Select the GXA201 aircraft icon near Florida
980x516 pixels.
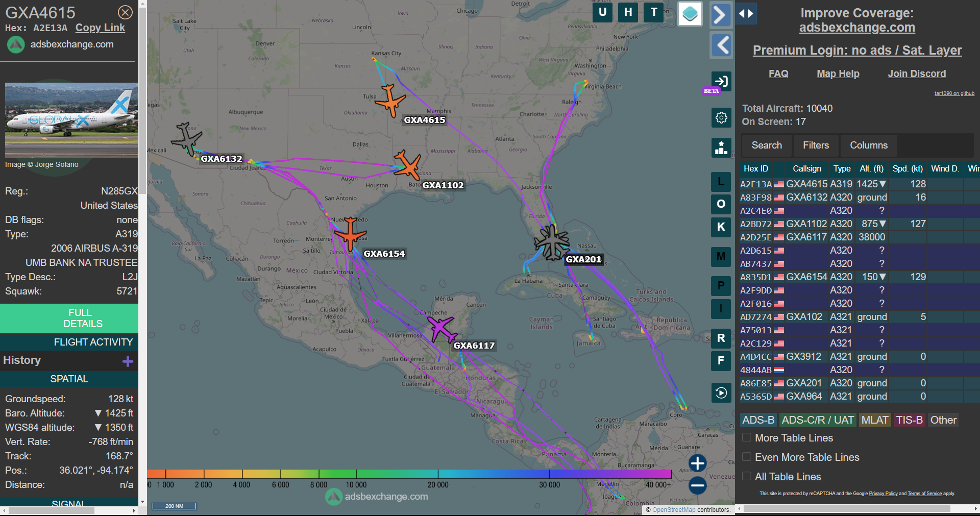552,242
